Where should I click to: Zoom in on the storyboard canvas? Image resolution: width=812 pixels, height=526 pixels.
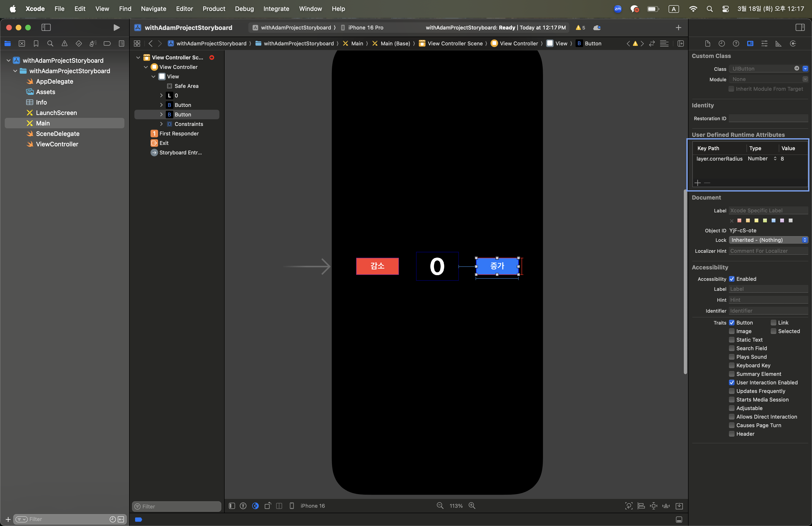click(472, 506)
